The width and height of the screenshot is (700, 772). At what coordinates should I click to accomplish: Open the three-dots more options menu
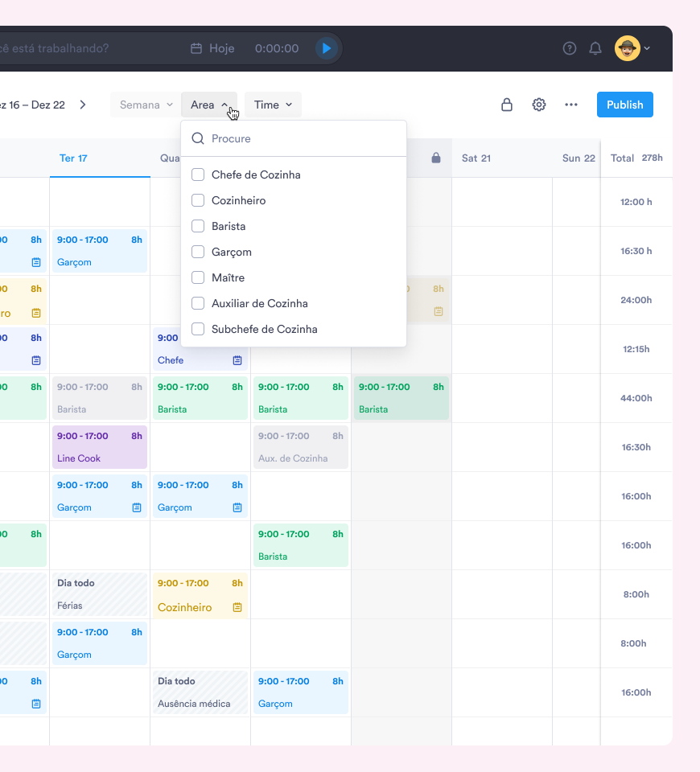click(571, 105)
